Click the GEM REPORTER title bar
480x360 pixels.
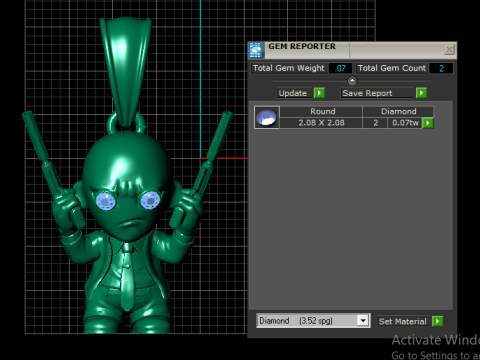352,50
